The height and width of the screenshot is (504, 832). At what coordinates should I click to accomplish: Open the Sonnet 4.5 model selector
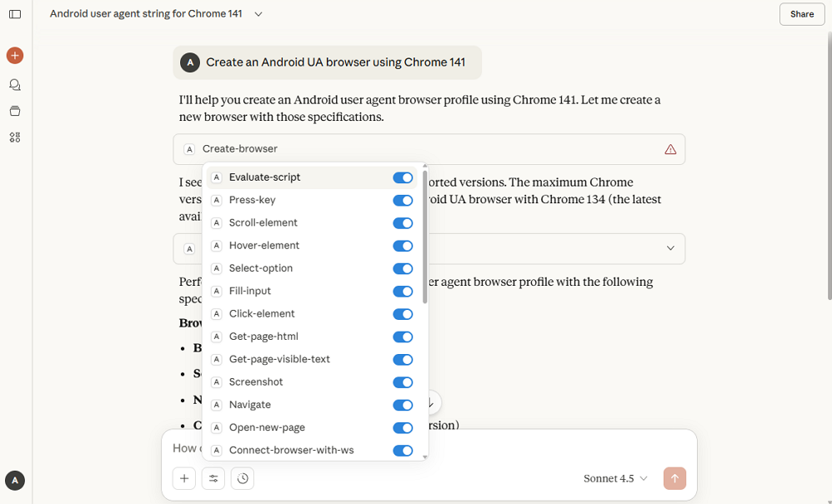click(x=615, y=478)
